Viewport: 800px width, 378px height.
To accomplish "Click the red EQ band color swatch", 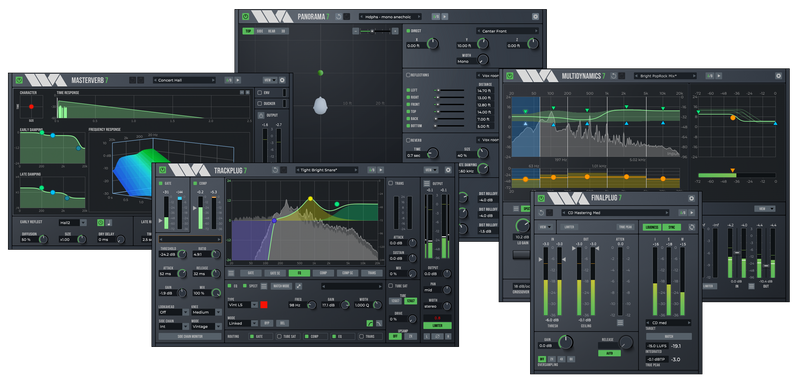I will click(x=264, y=305).
